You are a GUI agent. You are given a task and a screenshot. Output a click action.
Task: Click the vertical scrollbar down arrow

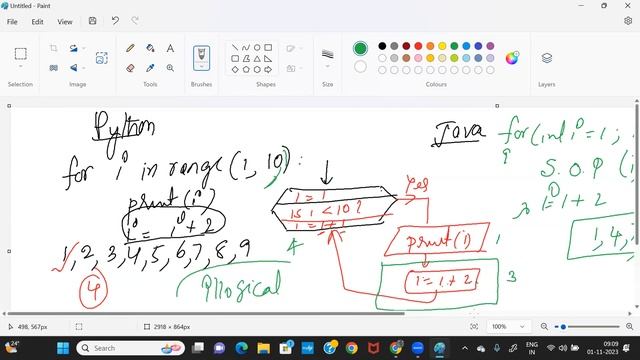tap(637, 307)
